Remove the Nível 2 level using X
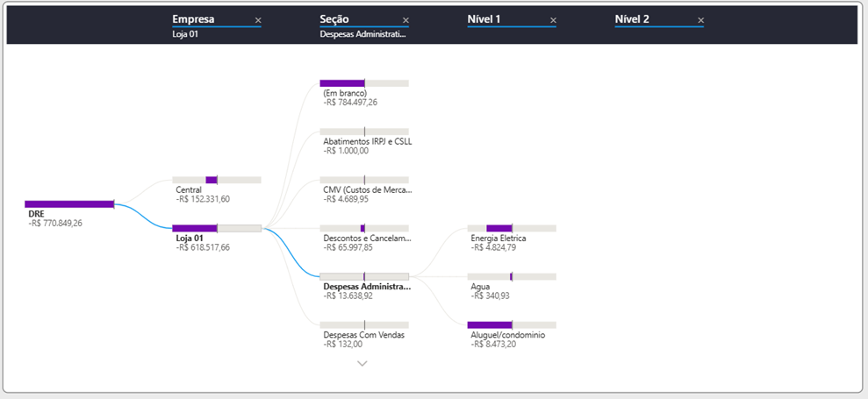 tap(701, 20)
